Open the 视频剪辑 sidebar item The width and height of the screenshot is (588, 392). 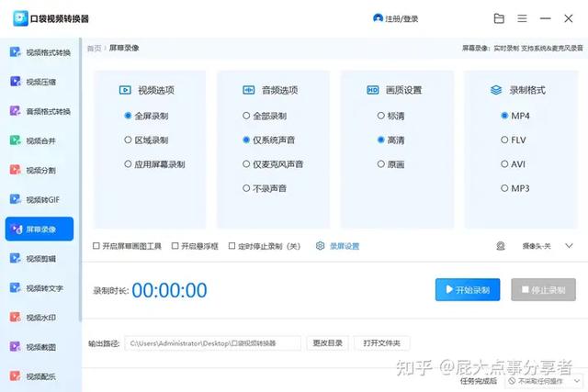tap(40, 258)
